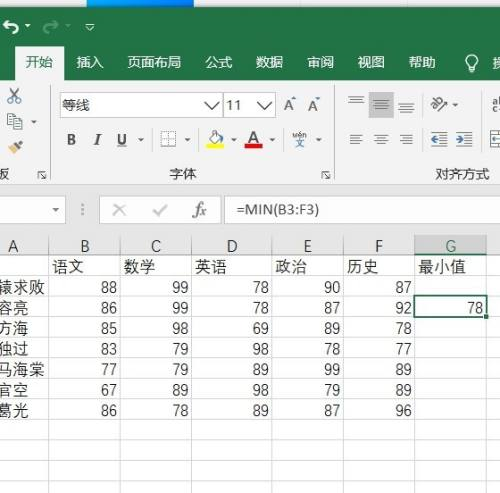The height and width of the screenshot is (493, 500).
Task: Apply red Font Color A
Action: (x=254, y=139)
